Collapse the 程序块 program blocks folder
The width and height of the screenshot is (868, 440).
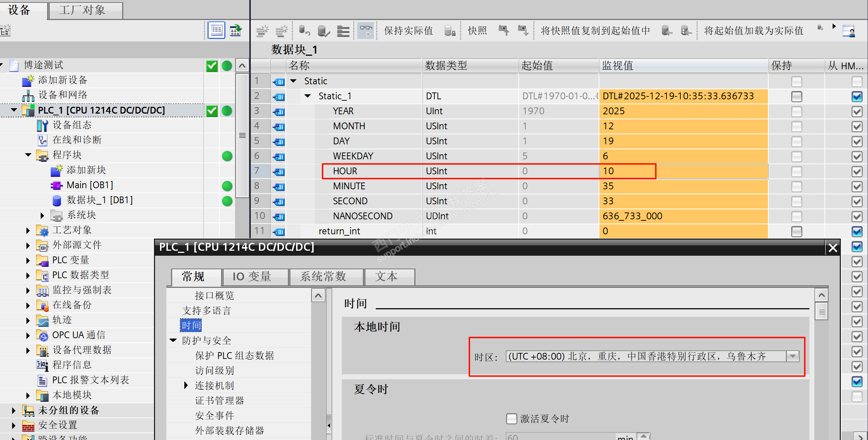pos(28,155)
